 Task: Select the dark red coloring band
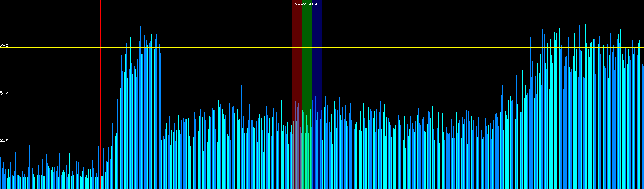[x=297, y=47]
